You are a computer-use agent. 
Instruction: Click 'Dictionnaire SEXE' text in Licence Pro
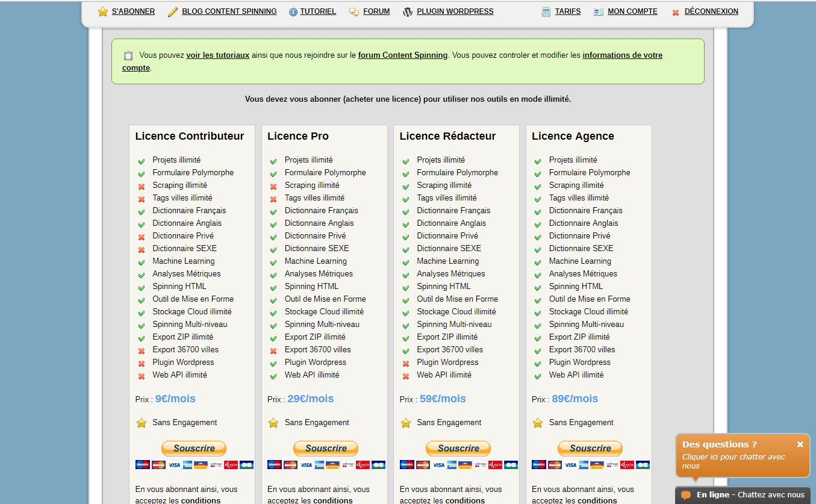tap(317, 248)
